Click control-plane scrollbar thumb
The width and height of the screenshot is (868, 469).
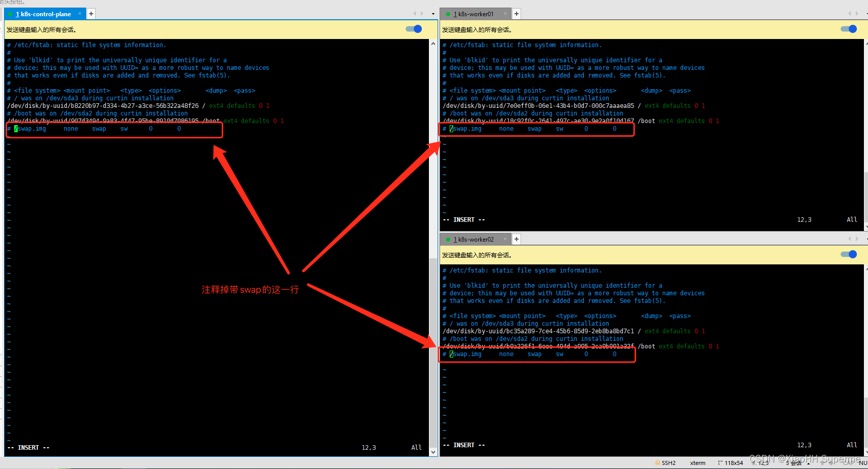(x=433, y=352)
